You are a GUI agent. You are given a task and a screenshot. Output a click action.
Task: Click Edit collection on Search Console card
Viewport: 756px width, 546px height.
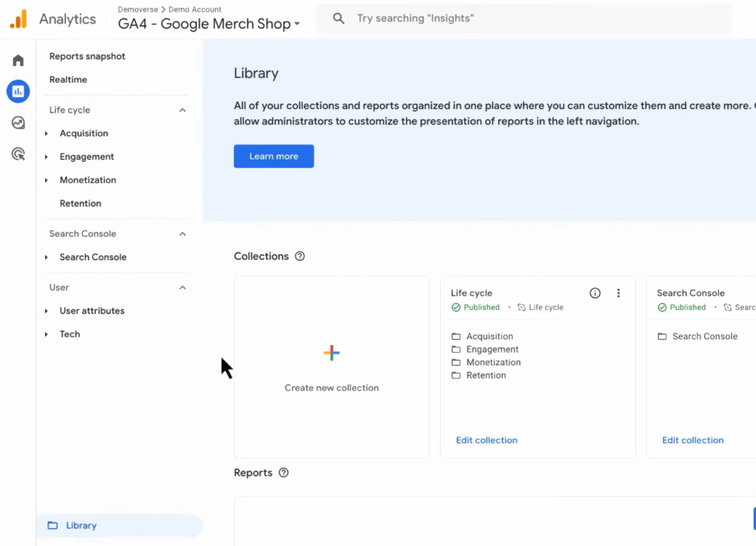(x=693, y=440)
